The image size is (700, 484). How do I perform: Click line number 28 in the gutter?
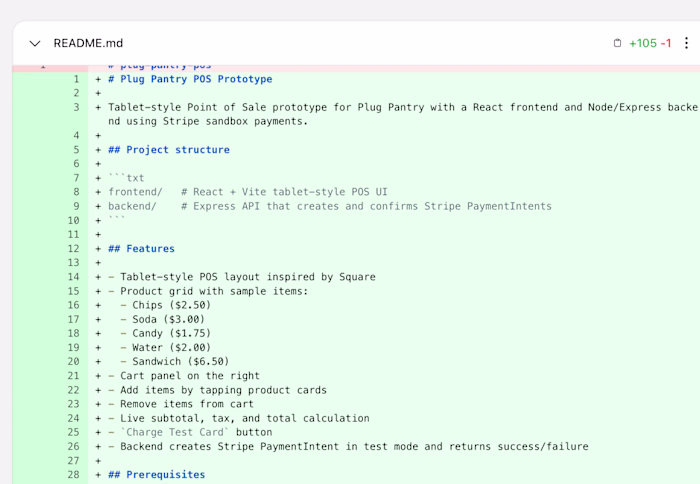73,475
